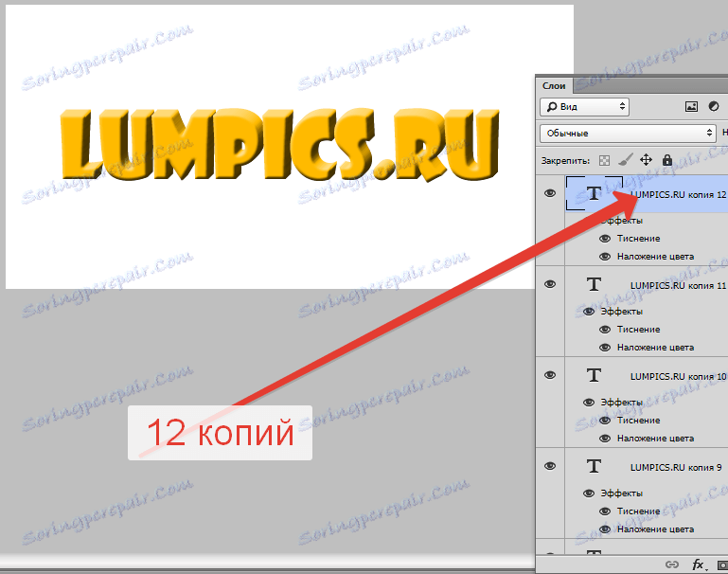This screenshot has height=574, width=728.
Task: Lock all padlock icon
Action: coord(667,160)
